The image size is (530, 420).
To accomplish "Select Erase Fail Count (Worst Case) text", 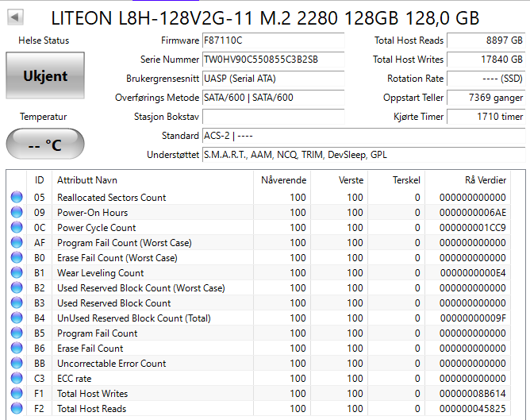I will click(117, 258).
